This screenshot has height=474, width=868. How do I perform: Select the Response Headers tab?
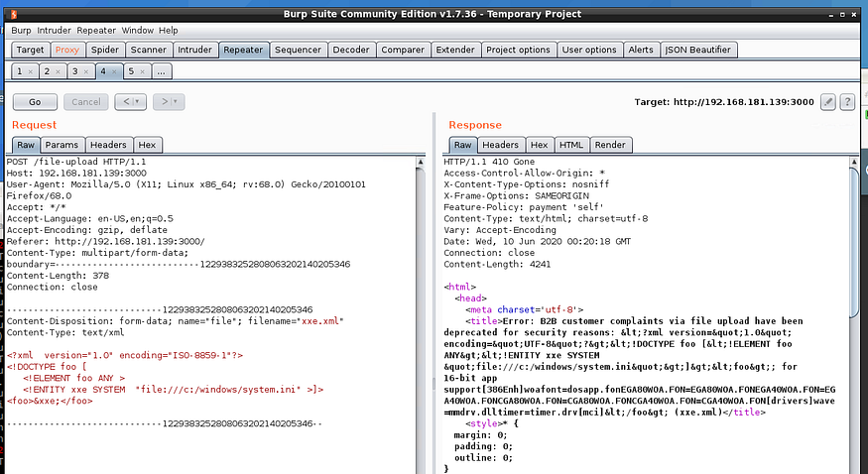click(500, 145)
